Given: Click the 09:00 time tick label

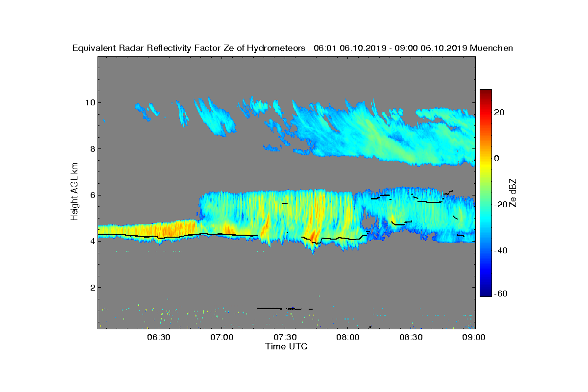Looking at the screenshot, I should (x=475, y=338).
